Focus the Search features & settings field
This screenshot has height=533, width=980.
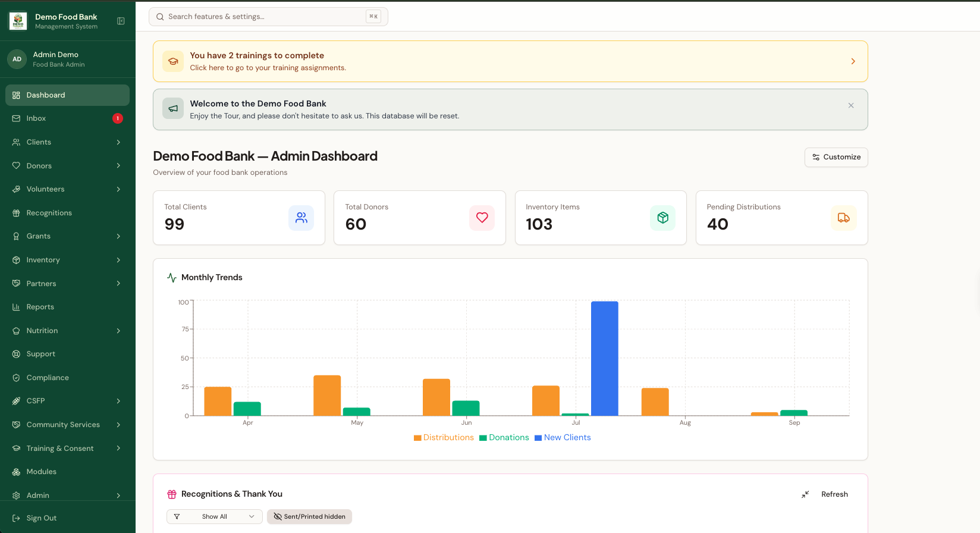(x=268, y=17)
